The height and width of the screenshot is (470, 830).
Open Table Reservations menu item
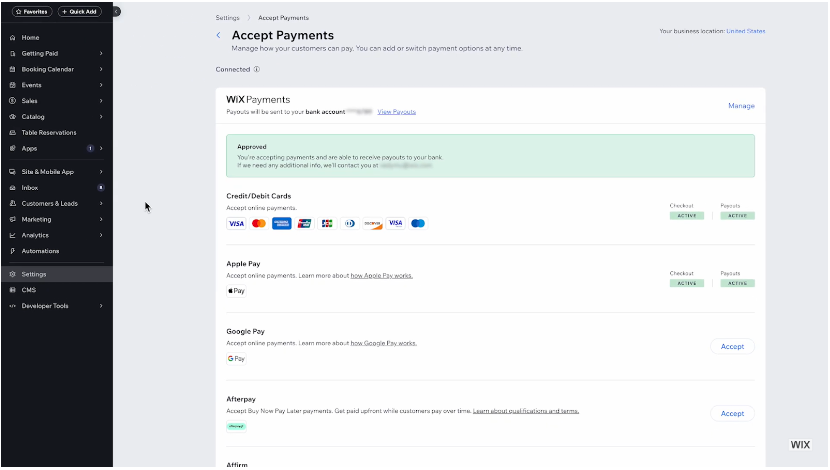(57, 133)
